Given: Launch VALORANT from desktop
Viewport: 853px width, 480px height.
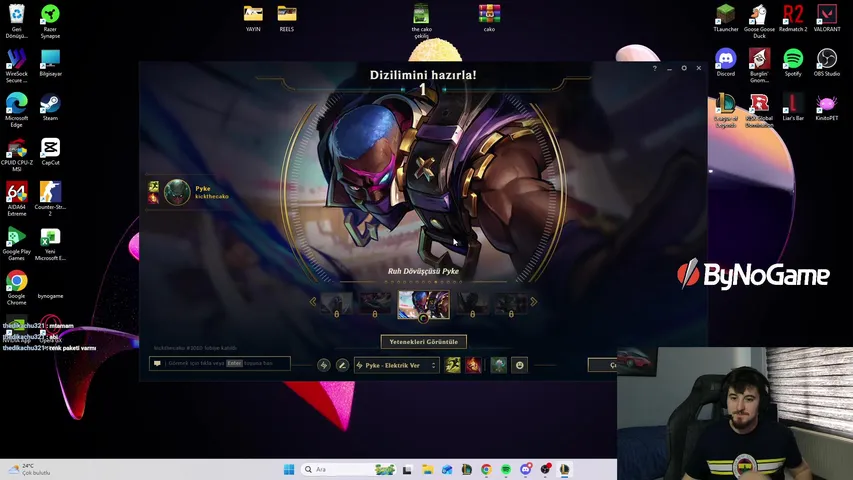Looking at the screenshot, I should [827, 19].
